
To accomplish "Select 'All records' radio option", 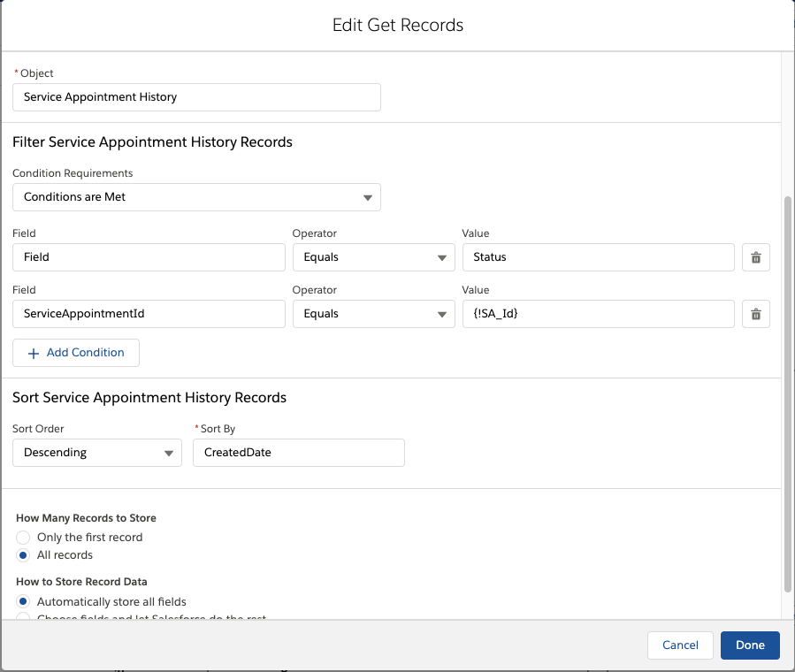I will (24, 555).
